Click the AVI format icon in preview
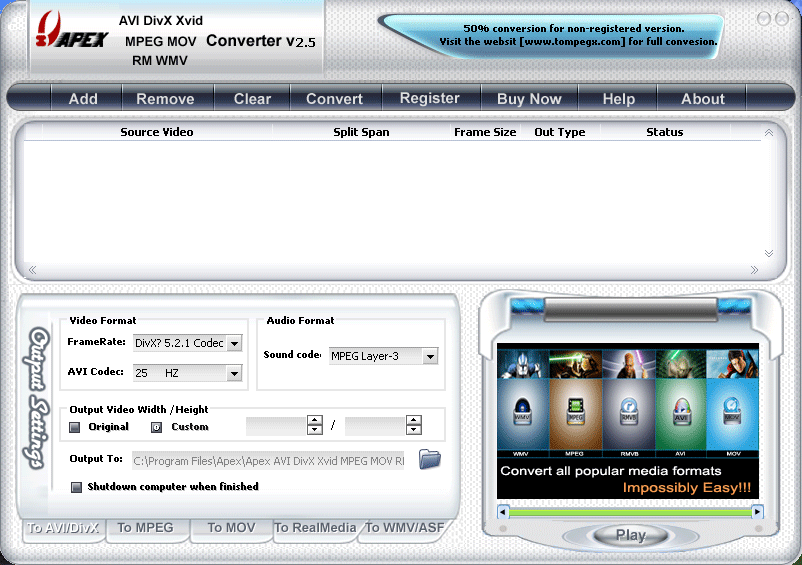Viewport: 802px width, 565px height. coord(681,411)
